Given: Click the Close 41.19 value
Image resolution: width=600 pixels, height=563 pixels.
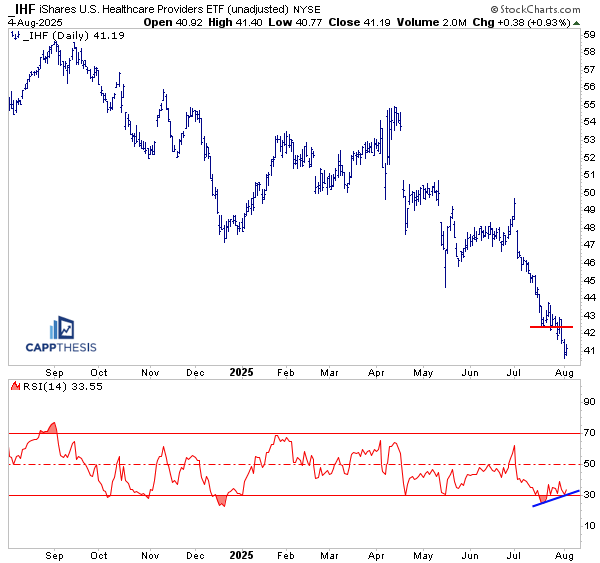Looking at the screenshot, I should pyautogui.click(x=359, y=23).
